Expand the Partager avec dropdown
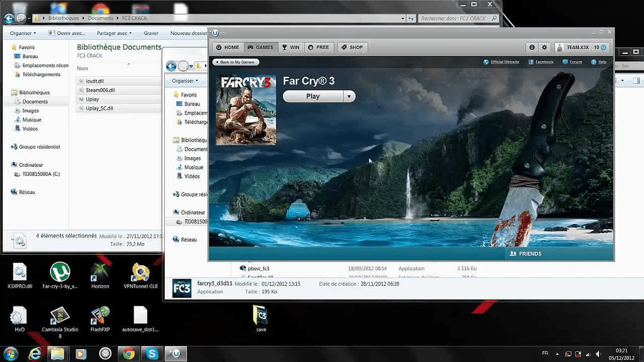 point(114,33)
